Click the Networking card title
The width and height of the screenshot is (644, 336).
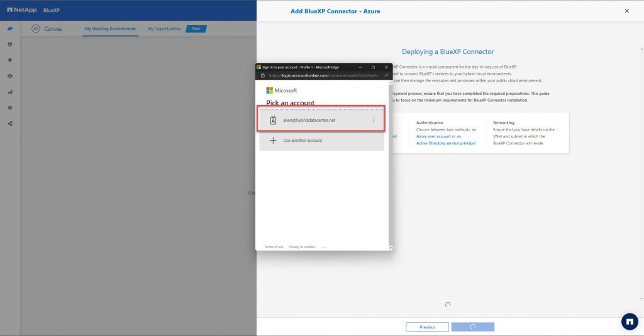pyautogui.click(x=504, y=122)
